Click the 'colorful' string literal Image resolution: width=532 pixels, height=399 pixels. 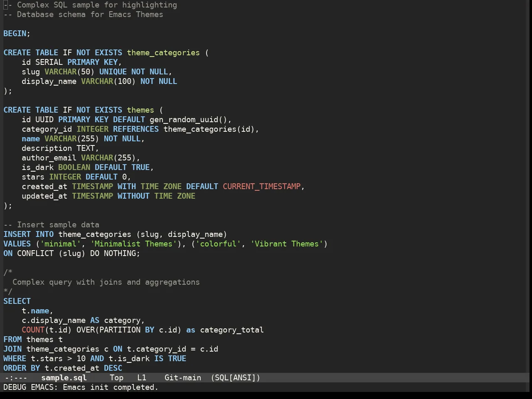[218, 244]
